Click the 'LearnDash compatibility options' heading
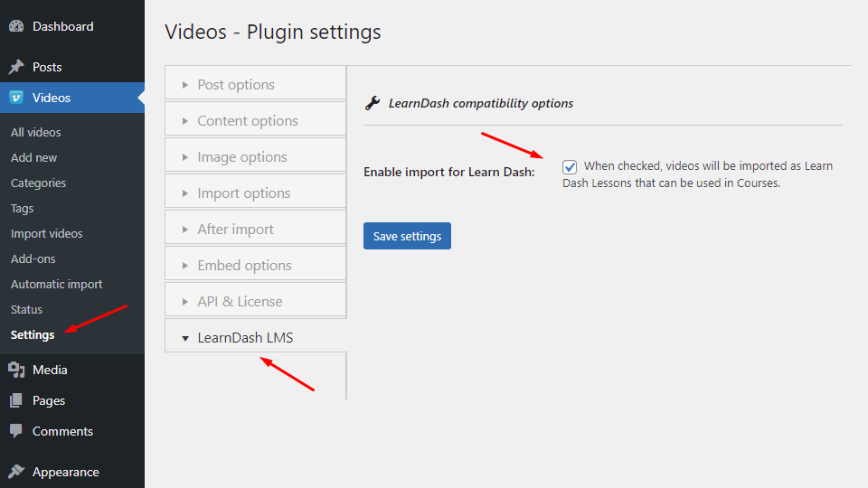868x488 pixels. pyautogui.click(x=480, y=103)
